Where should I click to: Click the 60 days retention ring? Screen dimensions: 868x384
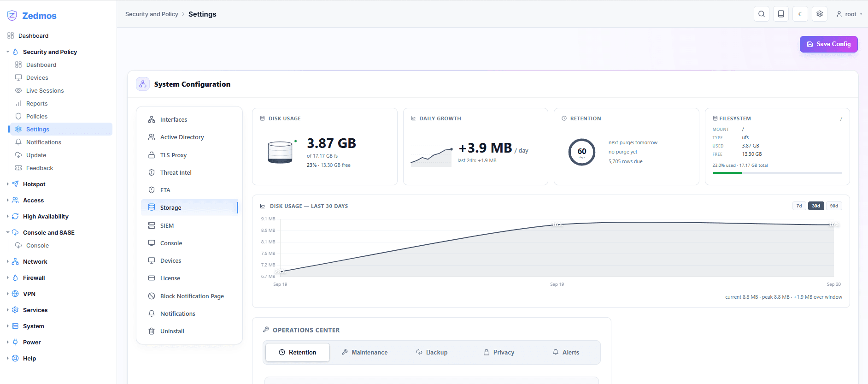pos(582,152)
